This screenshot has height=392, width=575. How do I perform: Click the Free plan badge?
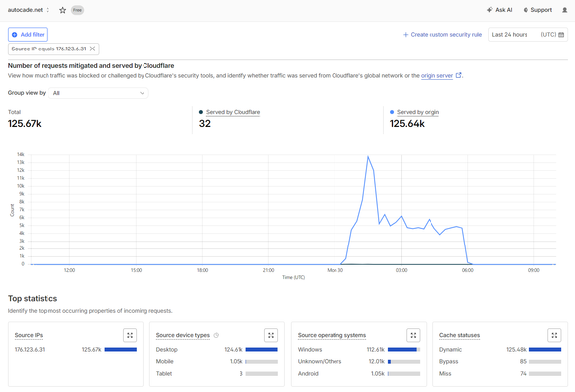click(x=77, y=10)
